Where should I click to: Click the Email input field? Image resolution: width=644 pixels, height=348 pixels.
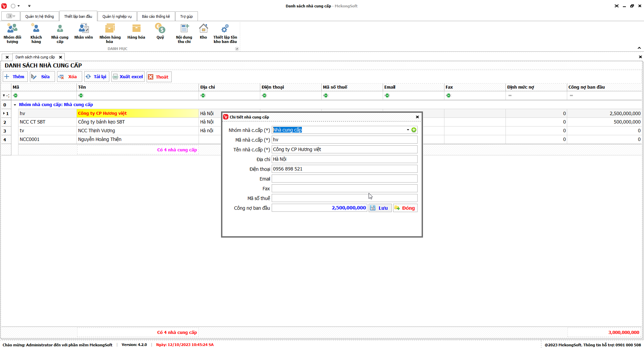click(344, 179)
